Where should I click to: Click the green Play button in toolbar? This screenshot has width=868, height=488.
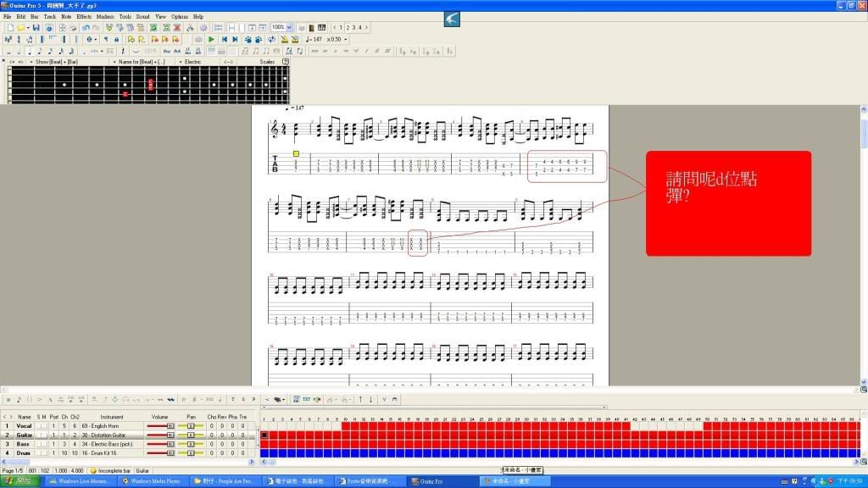[211, 39]
